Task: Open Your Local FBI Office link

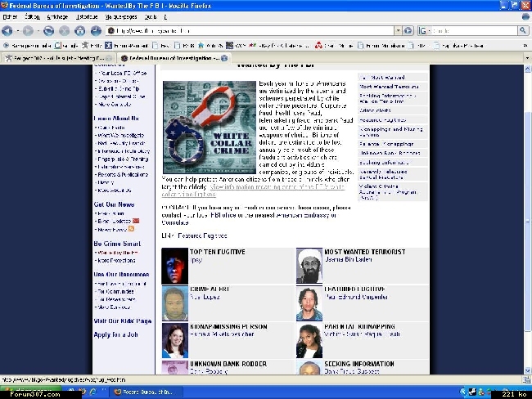Action: click(123, 74)
